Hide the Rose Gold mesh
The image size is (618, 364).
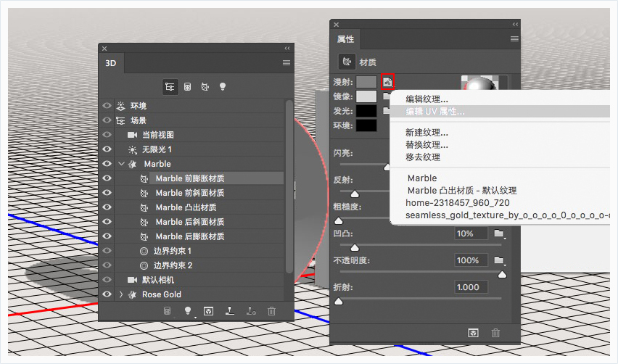(107, 294)
